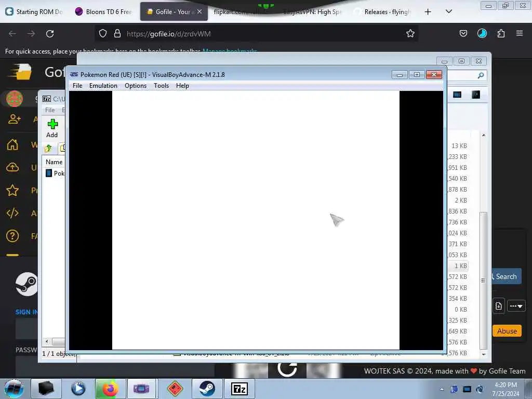The image size is (532, 399).
Task: Click the gofile.io address bar
Action: click(x=258, y=34)
